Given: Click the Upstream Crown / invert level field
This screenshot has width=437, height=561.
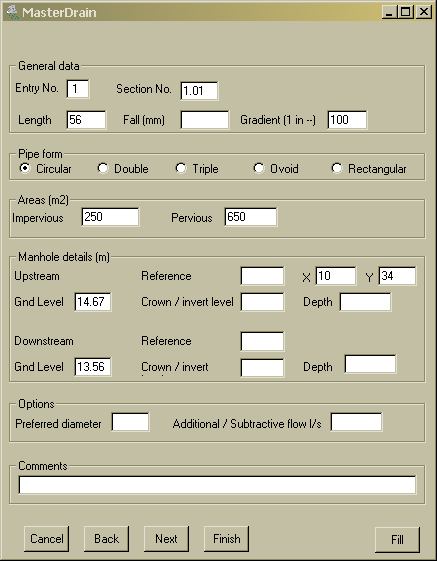Looking at the screenshot, I should point(262,302).
